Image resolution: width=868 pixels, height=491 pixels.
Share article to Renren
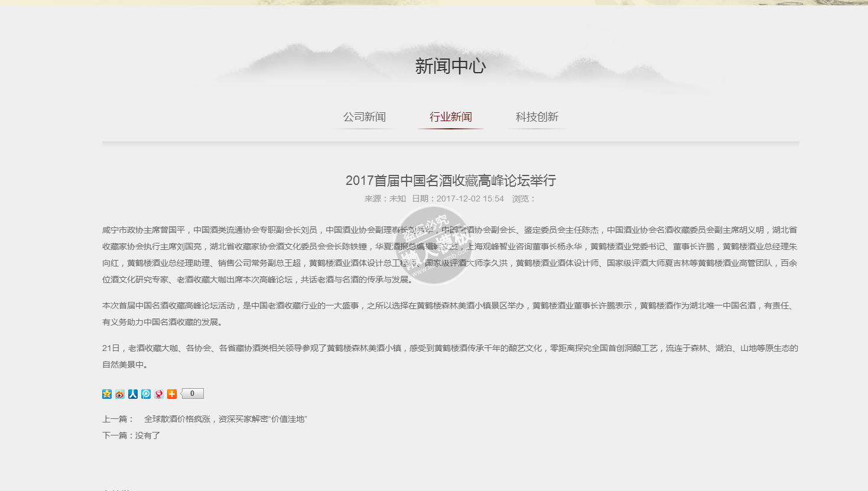coord(133,394)
